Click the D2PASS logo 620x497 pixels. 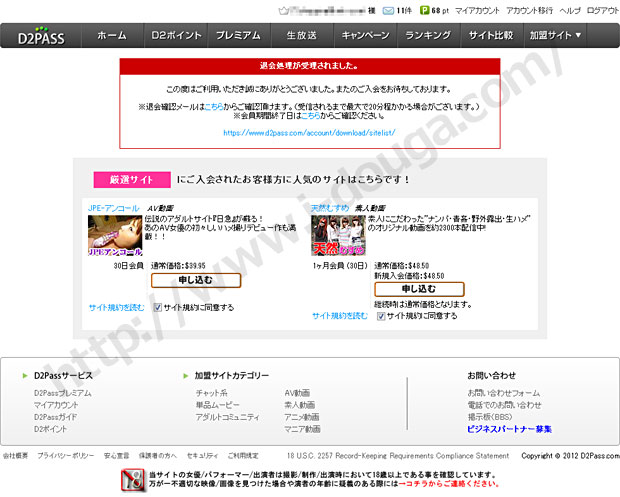pos(39,35)
